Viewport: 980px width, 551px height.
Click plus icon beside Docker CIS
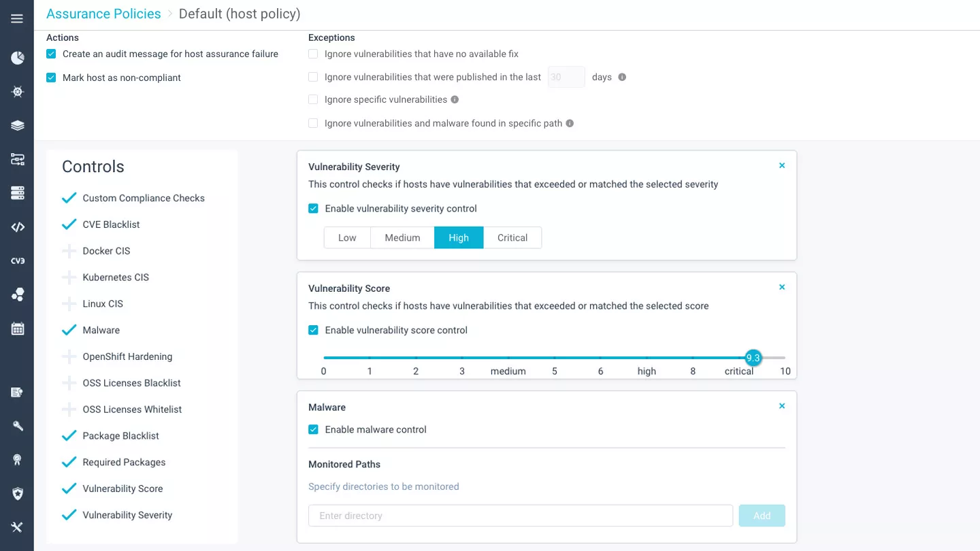[69, 251]
